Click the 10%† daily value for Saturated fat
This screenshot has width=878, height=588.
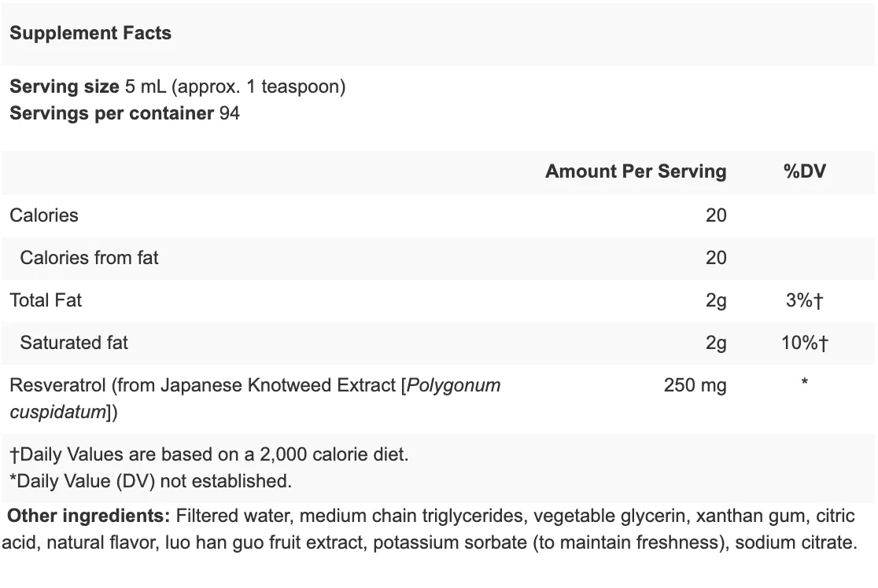(805, 343)
